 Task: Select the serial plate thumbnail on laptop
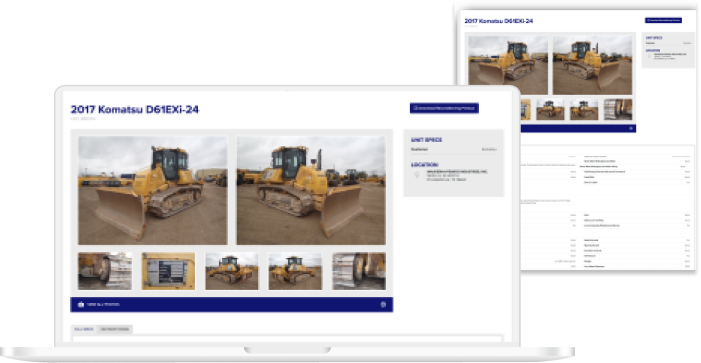pyautogui.click(x=169, y=271)
